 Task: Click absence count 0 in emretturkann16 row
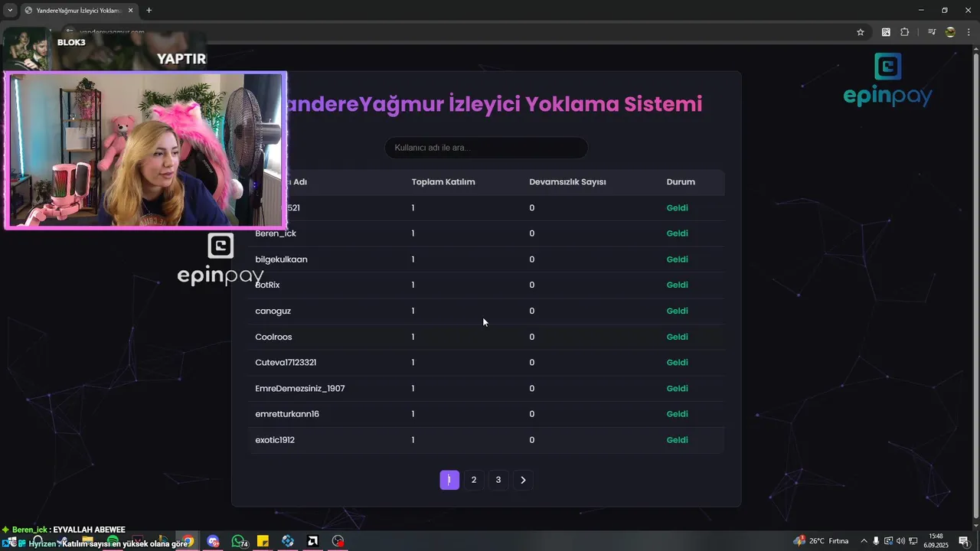(x=532, y=414)
